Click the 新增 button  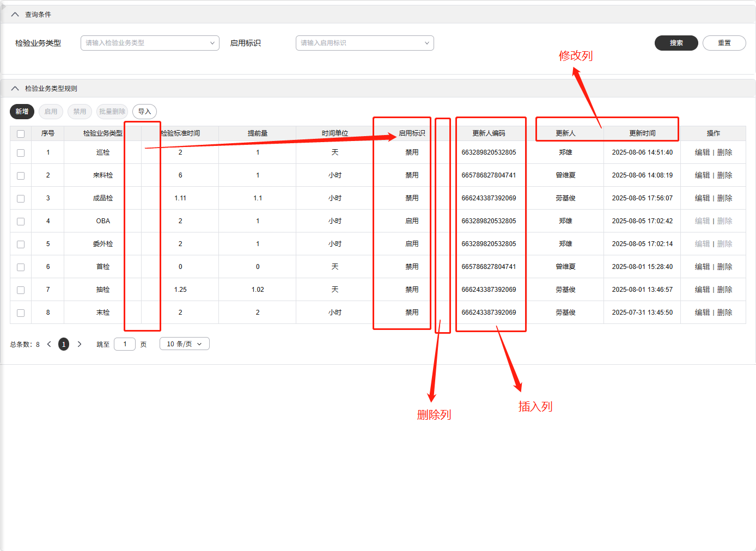tap(22, 112)
